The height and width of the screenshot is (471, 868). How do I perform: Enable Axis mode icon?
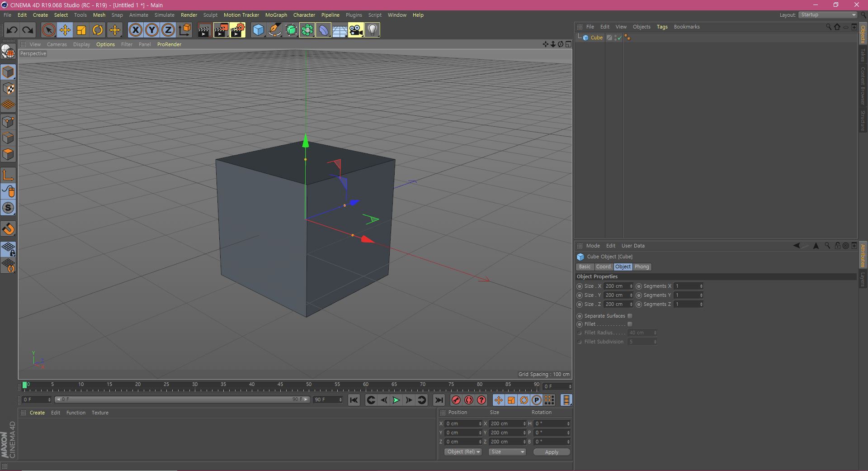8,175
